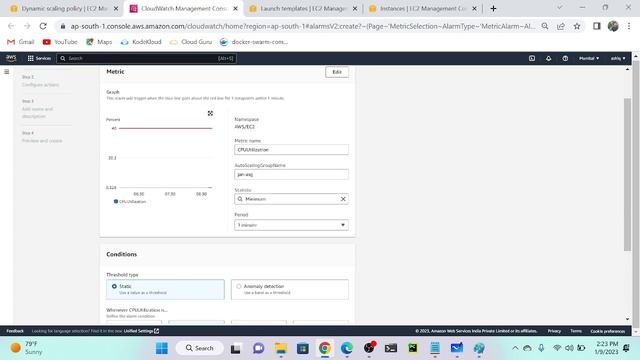Click the browser address bar URL

tap(302, 26)
